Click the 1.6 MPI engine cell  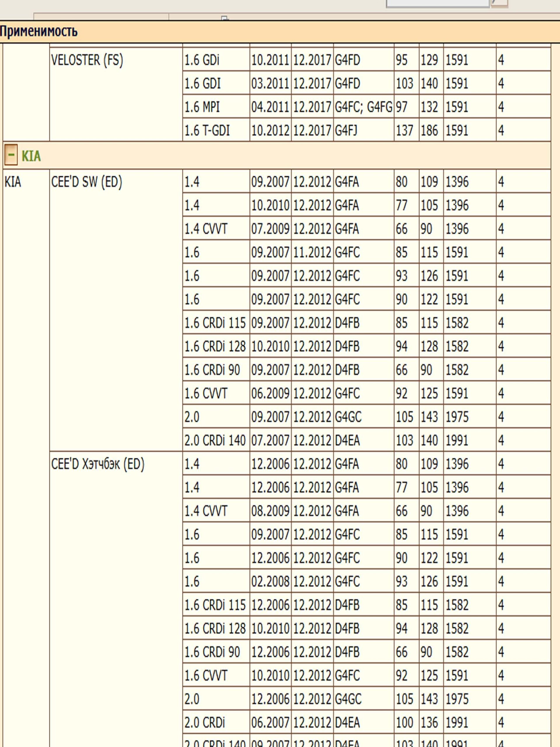point(202,107)
